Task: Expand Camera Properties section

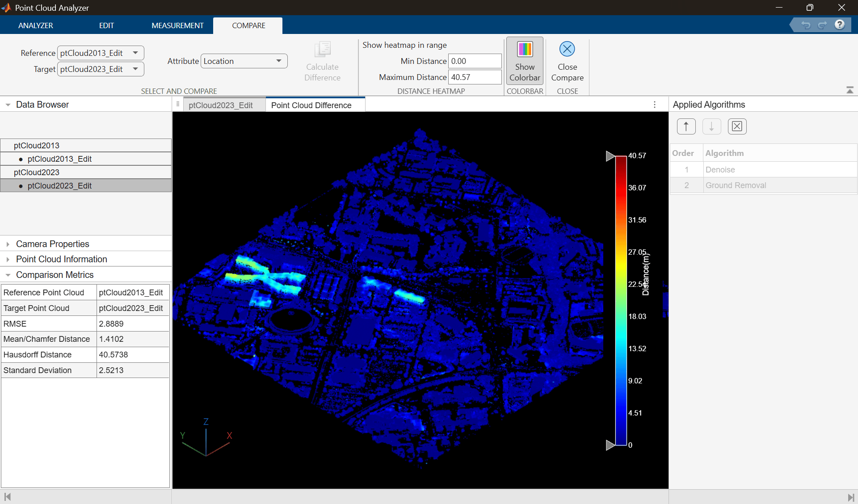Action: [x=8, y=244]
